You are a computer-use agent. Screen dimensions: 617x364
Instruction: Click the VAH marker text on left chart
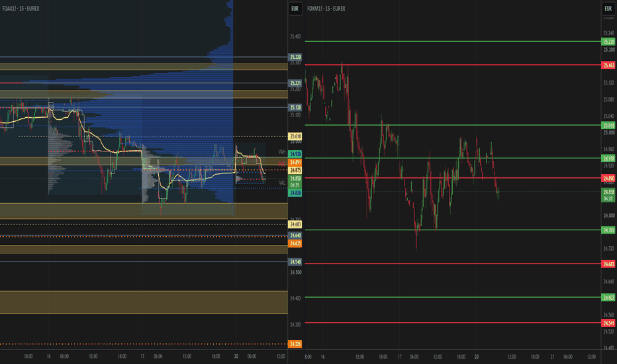coord(282,152)
